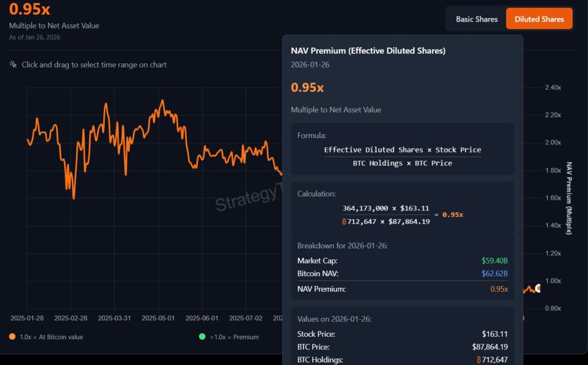Viewport: 588px width, 365px height.
Task: Click the orange 0.95x result in the calculation
Action: tap(452, 215)
